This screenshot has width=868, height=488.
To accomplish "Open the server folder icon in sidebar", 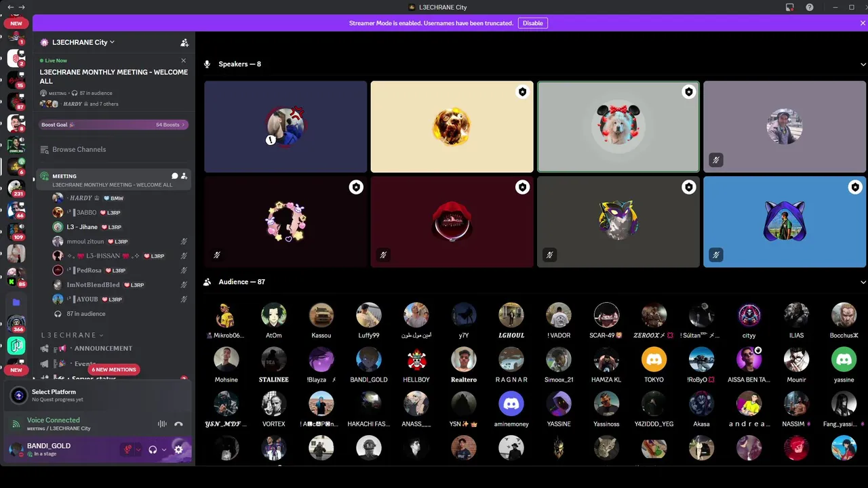I will point(16,302).
